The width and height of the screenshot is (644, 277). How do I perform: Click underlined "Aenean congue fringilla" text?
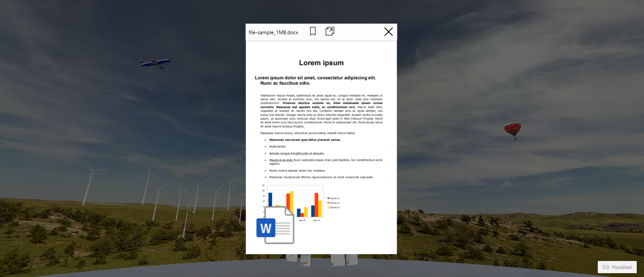pyautogui.click(x=297, y=153)
